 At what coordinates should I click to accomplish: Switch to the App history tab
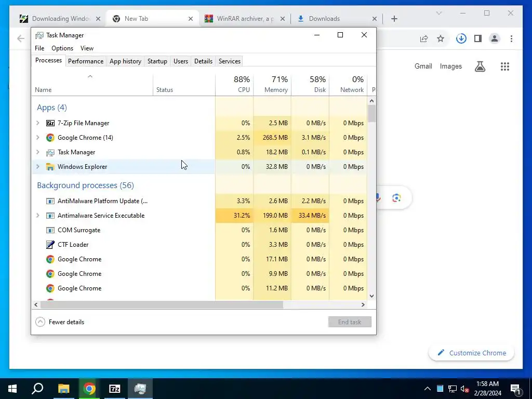pos(125,61)
